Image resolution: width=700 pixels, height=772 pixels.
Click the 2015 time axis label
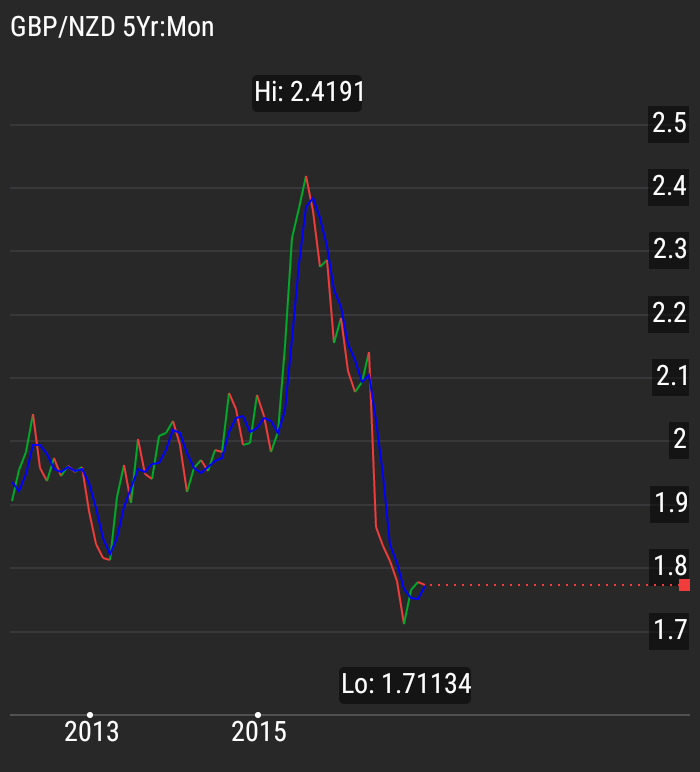tap(259, 733)
